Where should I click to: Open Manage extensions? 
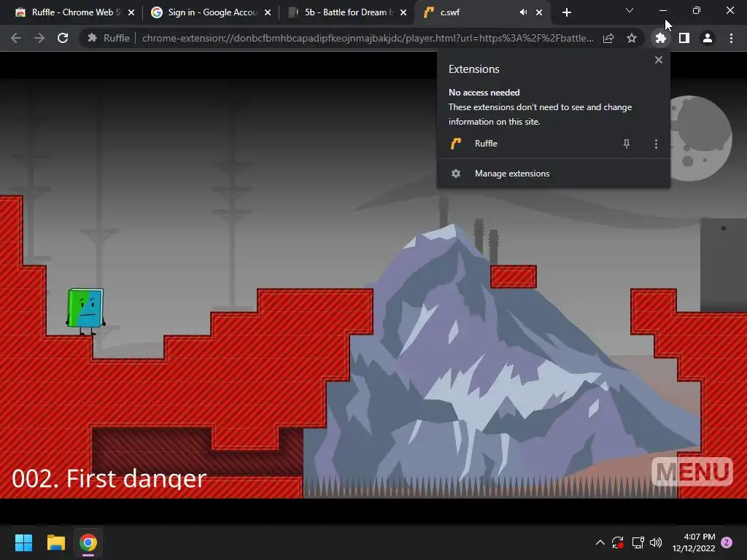click(x=554, y=174)
